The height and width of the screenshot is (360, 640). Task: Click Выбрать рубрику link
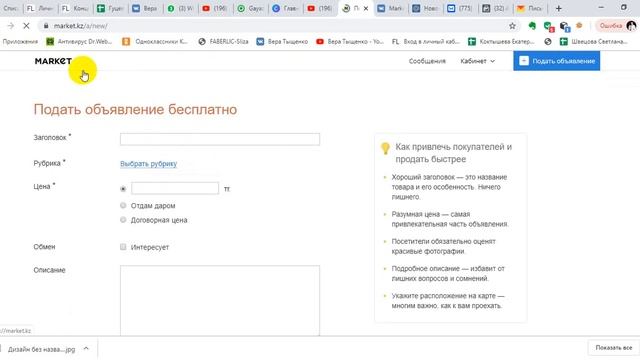(x=149, y=164)
